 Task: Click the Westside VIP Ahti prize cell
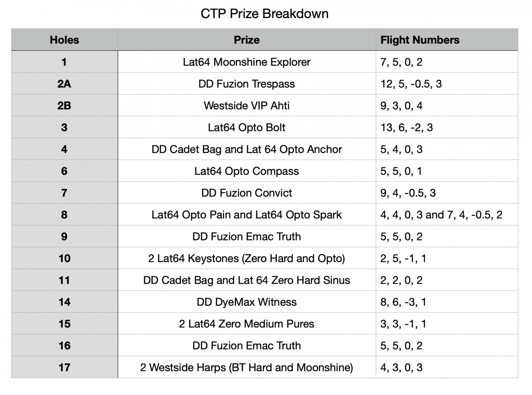point(247,106)
